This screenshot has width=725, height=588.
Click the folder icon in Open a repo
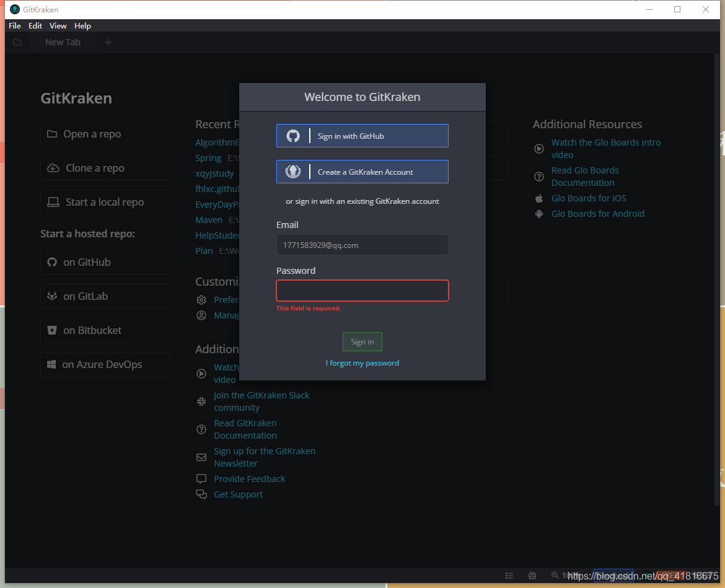[x=52, y=134]
